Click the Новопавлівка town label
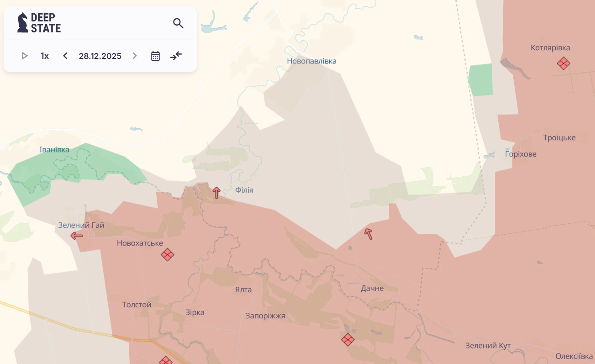The image size is (595, 364). [x=311, y=61]
